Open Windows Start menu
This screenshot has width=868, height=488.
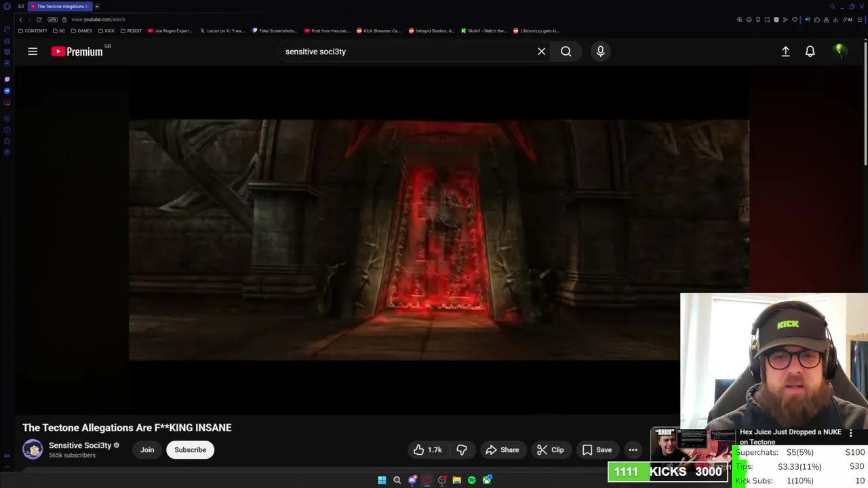(x=382, y=480)
